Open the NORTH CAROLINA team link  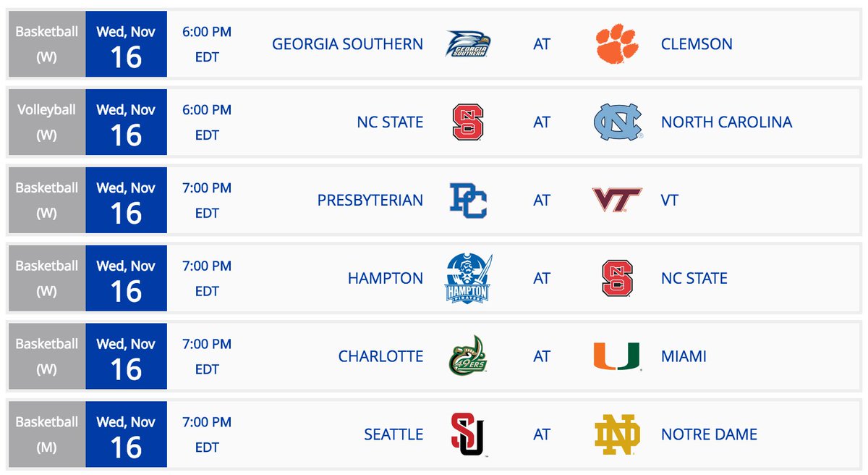[726, 122]
